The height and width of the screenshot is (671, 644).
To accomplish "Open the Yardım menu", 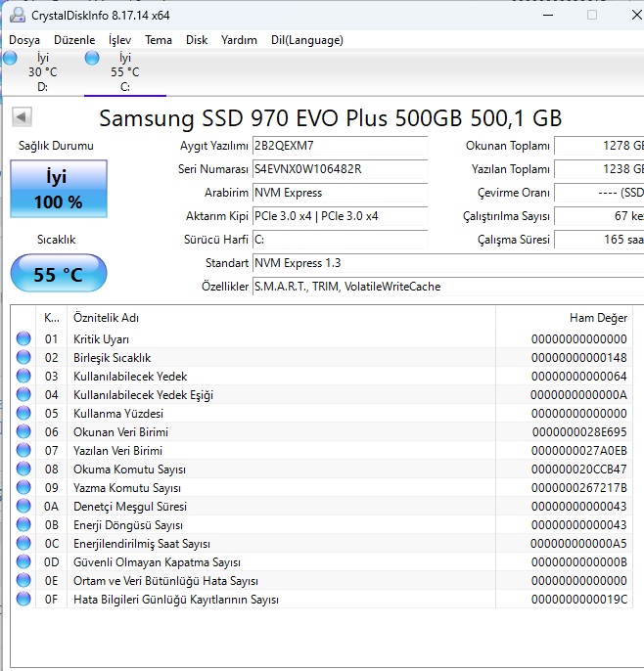I will [239, 40].
